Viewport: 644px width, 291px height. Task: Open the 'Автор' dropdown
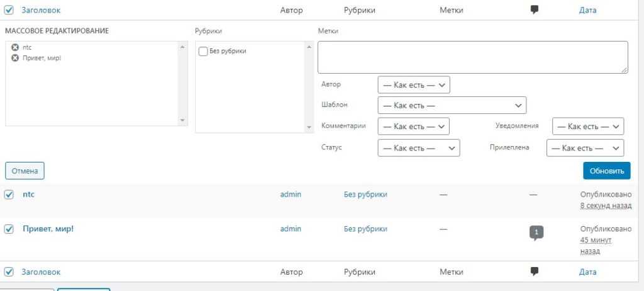tap(414, 84)
